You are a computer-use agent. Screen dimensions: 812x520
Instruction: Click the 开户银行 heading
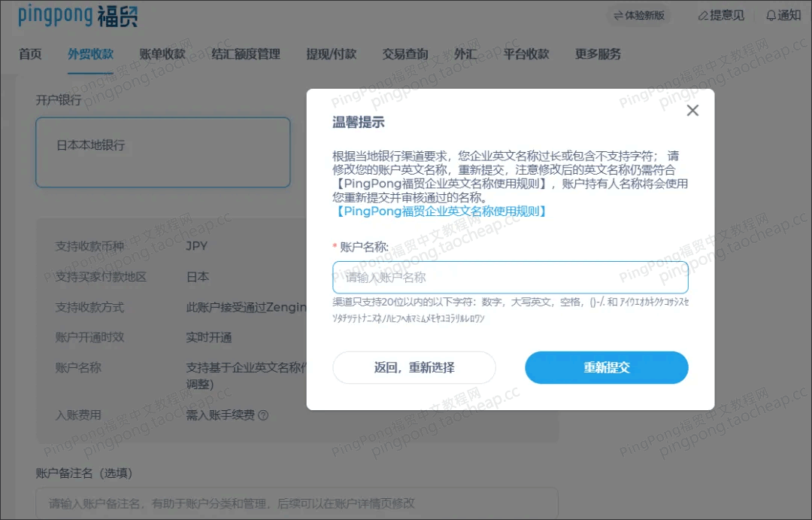(x=59, y=100)
